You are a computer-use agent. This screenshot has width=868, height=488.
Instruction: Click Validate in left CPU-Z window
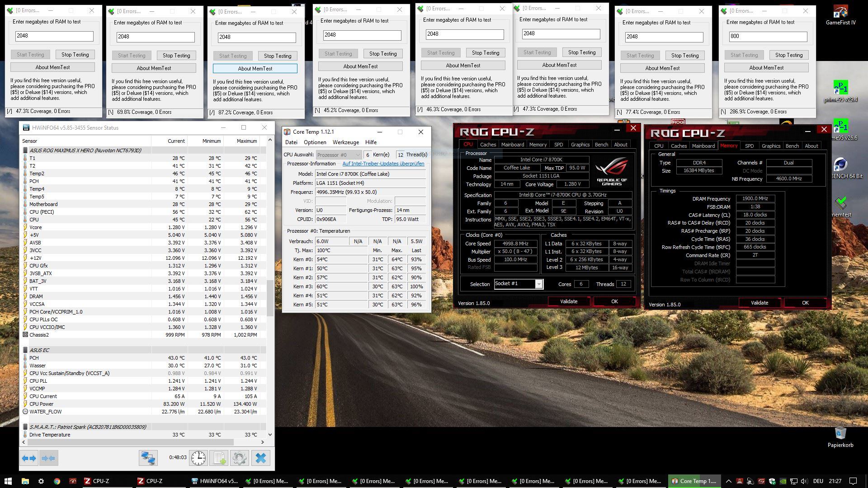pos(569,301)
